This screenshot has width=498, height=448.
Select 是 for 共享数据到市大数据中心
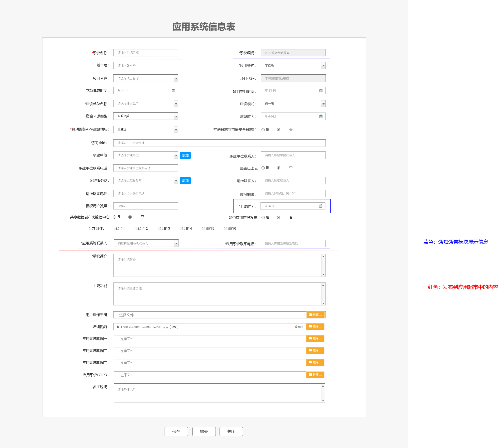(114, 217)
